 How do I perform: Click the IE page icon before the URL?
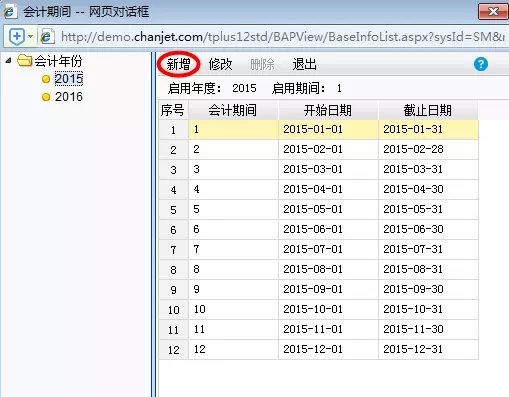click(47, 36)
